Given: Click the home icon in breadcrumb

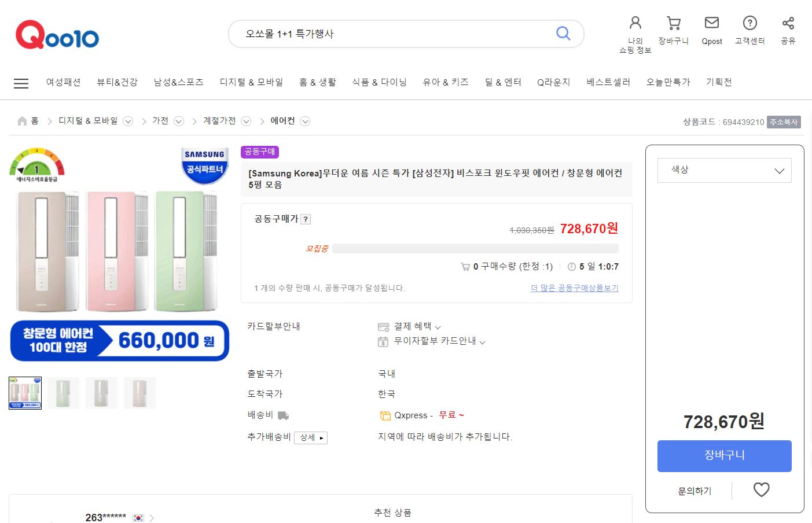Looking at the screenshot, I should click(22, 121).
